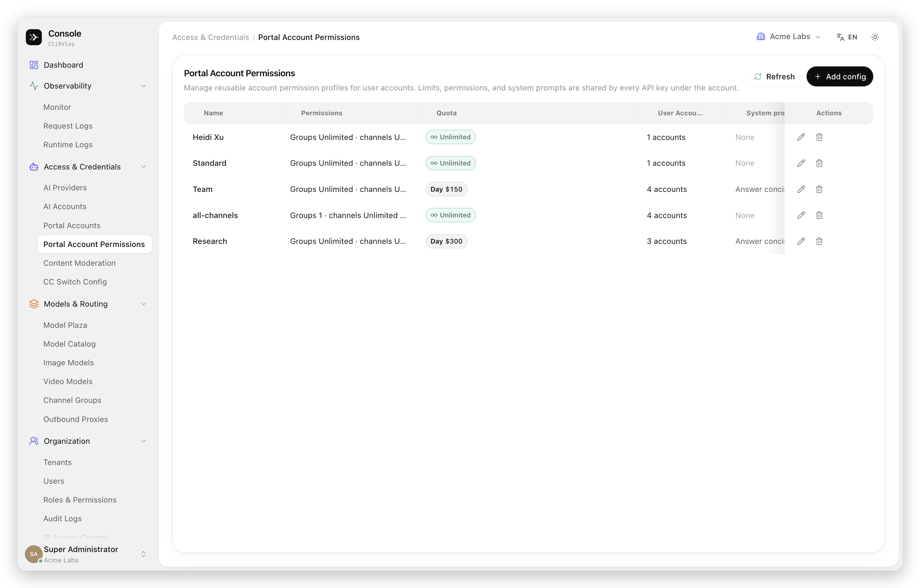The width and height of the screenshot is (920, 588).
Task: Click the Day $150 quota badge
Action: 446,189
